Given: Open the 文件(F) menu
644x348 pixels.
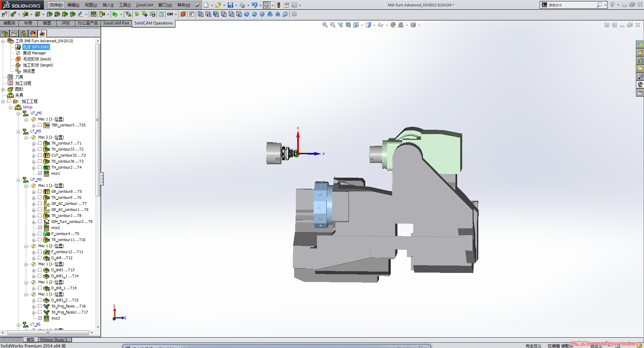Looking at the screenshot, I should click(55, 5).
